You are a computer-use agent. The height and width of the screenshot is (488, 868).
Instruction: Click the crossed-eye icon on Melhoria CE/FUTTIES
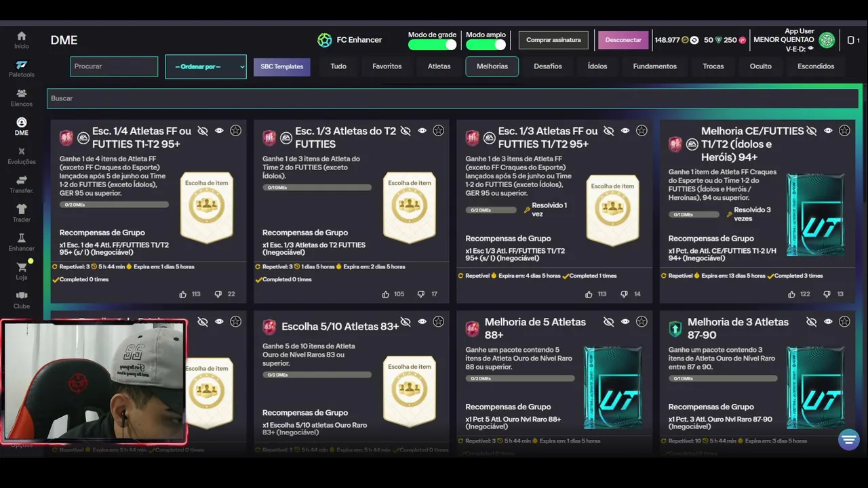(x=812, y=131)
